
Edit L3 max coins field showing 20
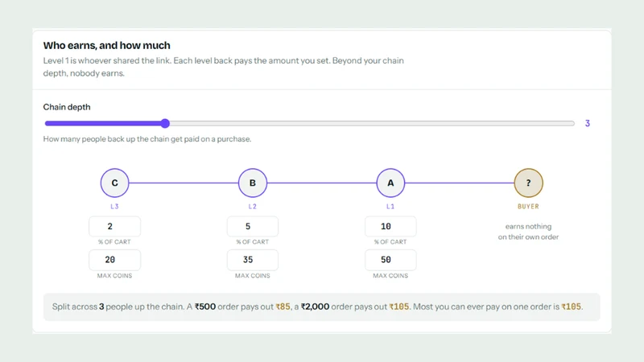pos(114,260)
